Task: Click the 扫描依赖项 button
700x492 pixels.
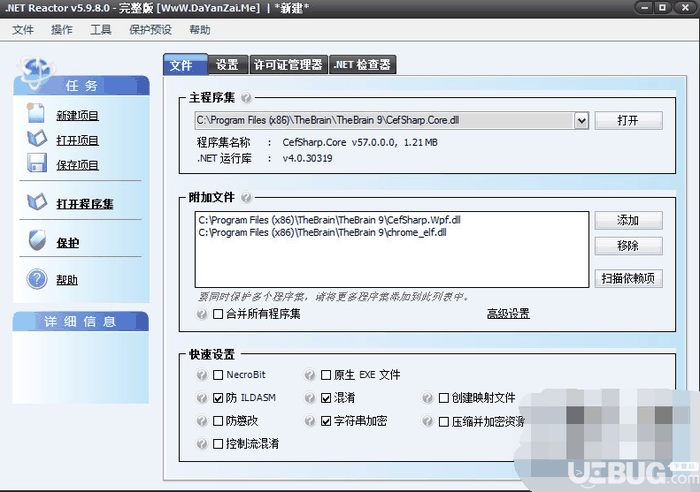Action: [628, 279]
